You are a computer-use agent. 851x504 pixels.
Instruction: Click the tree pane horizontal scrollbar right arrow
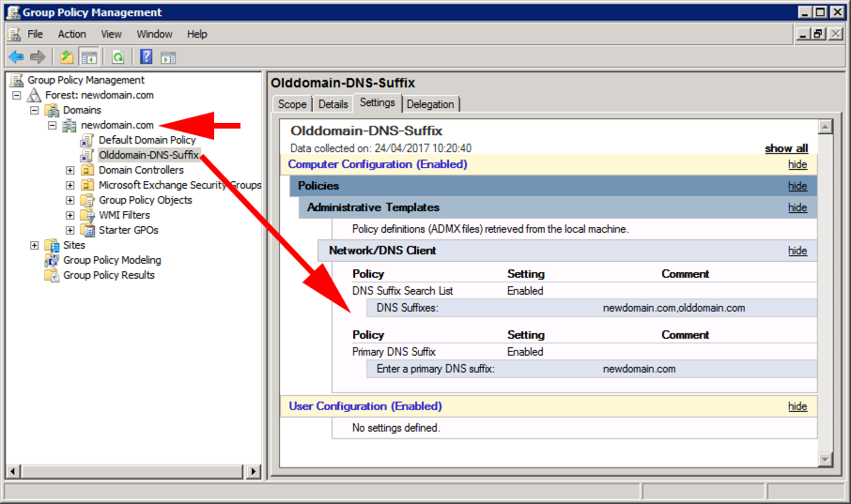pyautogui.click(x=254, y=471)
